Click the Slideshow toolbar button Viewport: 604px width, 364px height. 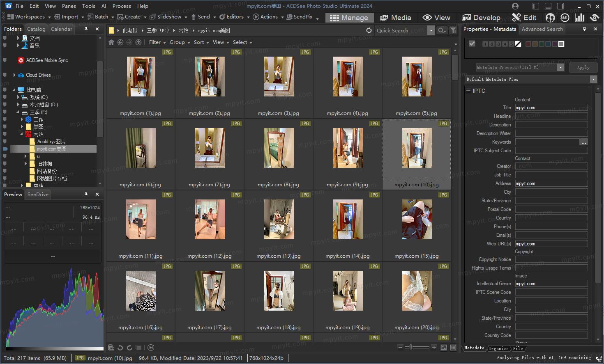coord(166,17)
